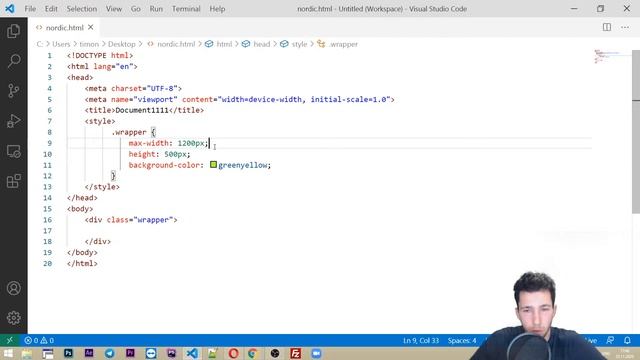
Task: Click the Visual Studio Code taskbar icon
Action: pos(192,353)
